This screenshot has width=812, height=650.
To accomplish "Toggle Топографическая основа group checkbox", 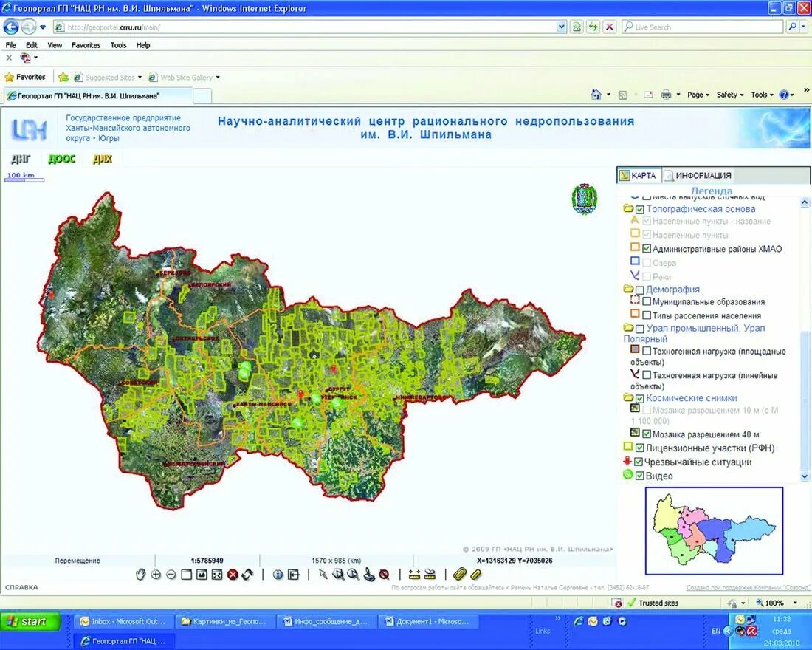I will point(639,210).
